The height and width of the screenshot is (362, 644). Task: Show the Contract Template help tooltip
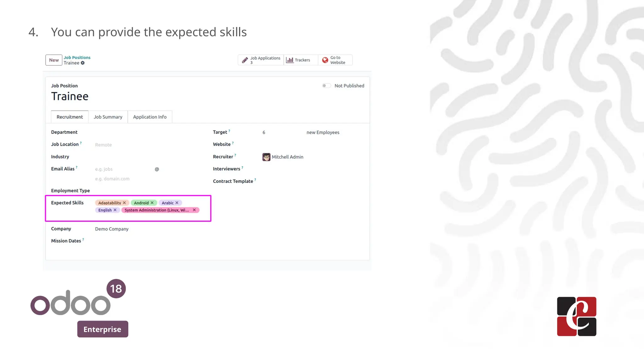point(255,179)
